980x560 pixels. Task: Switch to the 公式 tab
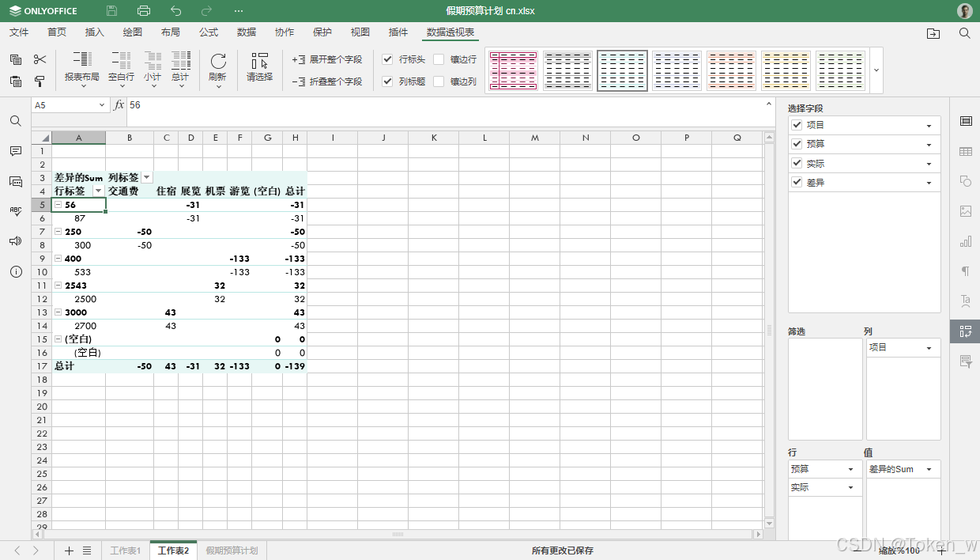pos(209,32)
